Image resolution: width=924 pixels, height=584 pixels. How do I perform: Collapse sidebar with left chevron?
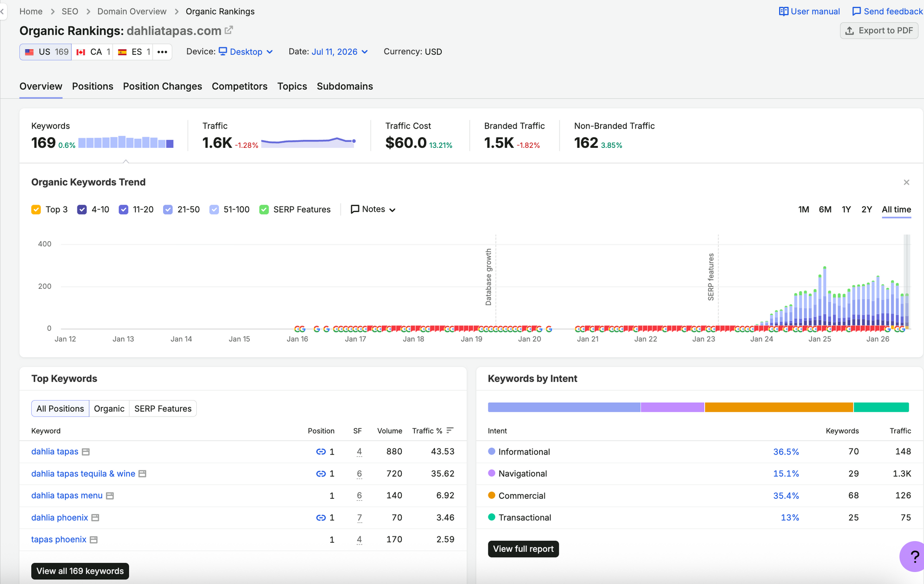(2, 11)
